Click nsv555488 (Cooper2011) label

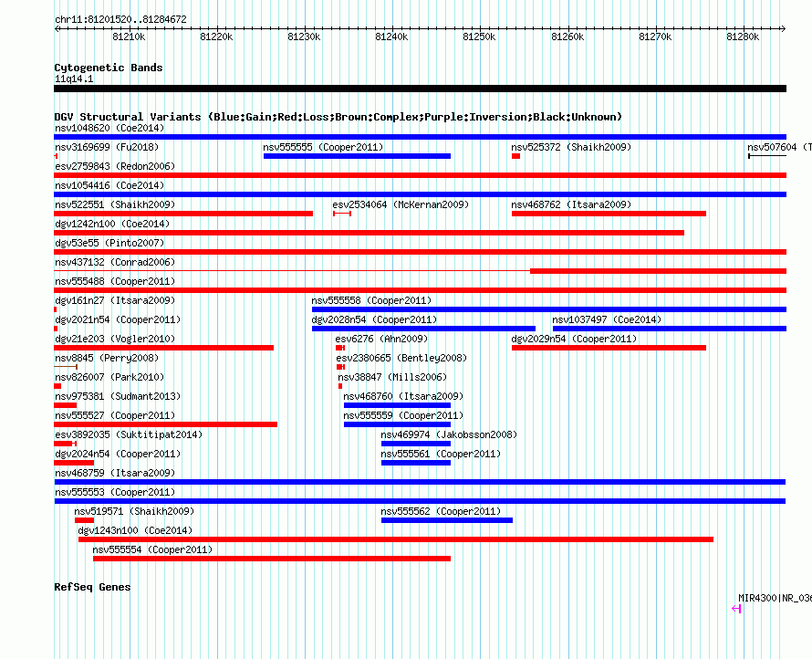tap(115, 281)
